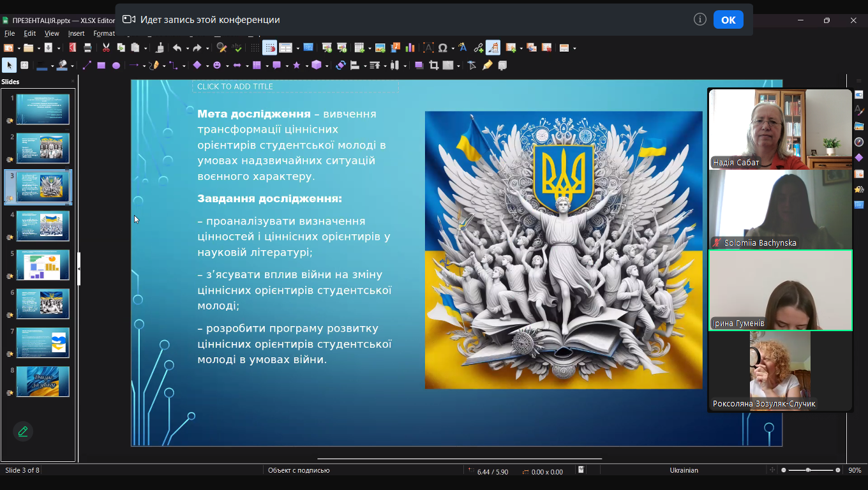The image size is (868, 490).
Task: Click the Cut scissors icon
Action: point(107,48)
